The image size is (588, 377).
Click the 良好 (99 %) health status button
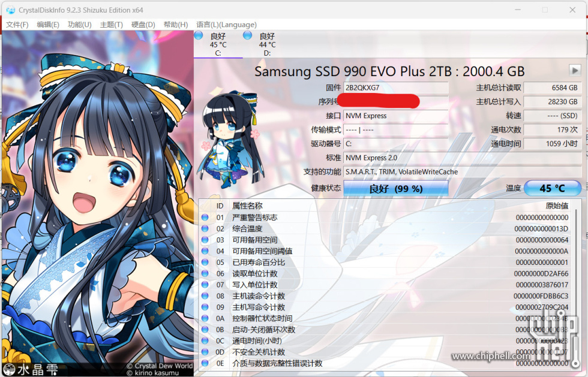pyautogui.click(x=396, y=188)
